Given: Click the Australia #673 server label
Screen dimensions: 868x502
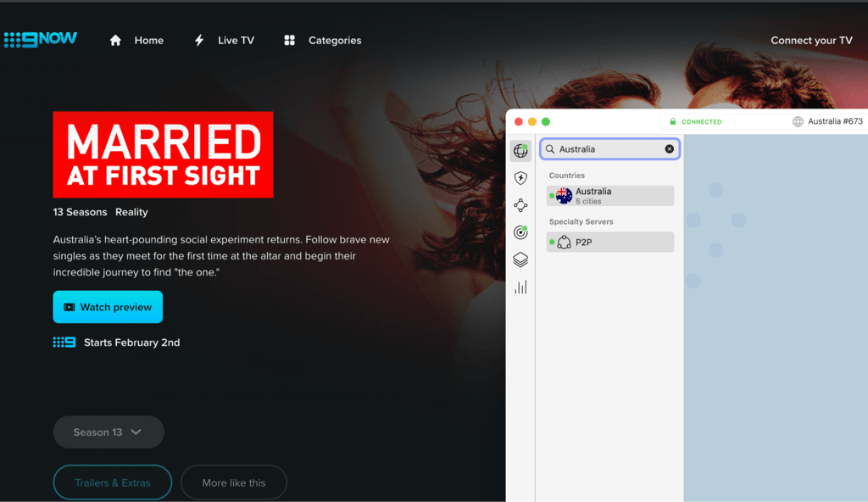Looking at the screenshot, I should click(835, 121).
